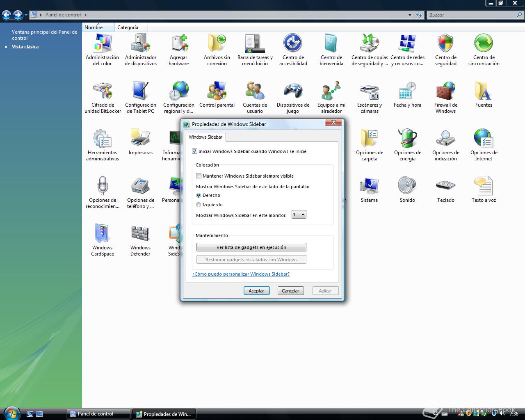Expand the address bar history dropdown
Image resolution: width=525 pixels, height=420 pixels.
click(410, 15)
